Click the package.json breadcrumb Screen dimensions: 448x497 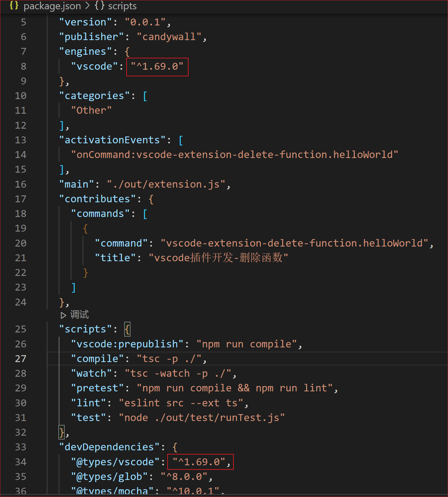pyautogui.click(x=52, y=6)
